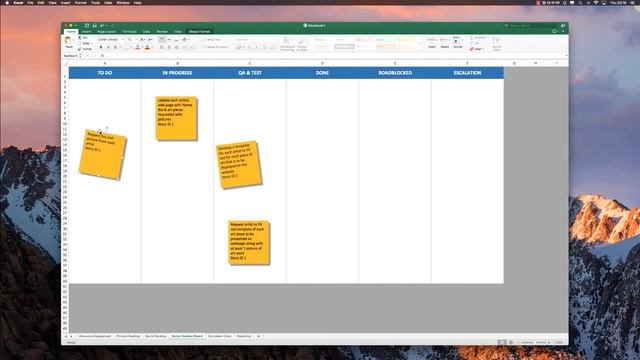Click the ESCALATION column header
Viewport: 640px width, 360px height.
tap(467, 73)
